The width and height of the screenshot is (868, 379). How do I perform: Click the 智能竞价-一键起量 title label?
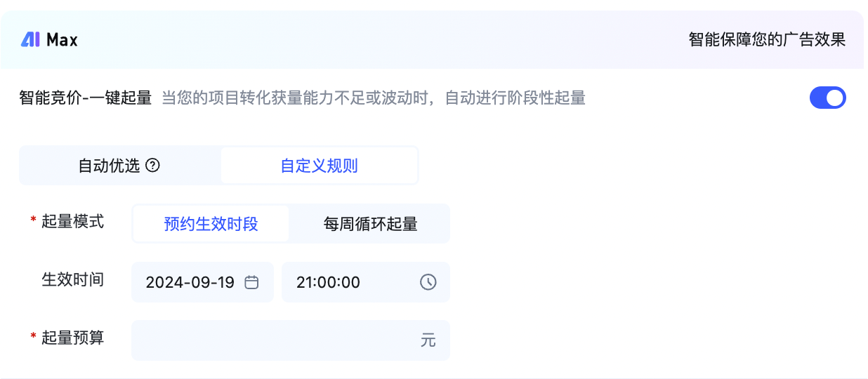[x=86, y=98]
